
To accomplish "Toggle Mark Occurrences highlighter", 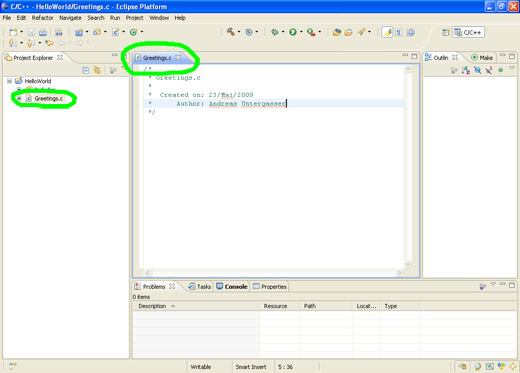I will pyautogui.click(x=387, y=32).
